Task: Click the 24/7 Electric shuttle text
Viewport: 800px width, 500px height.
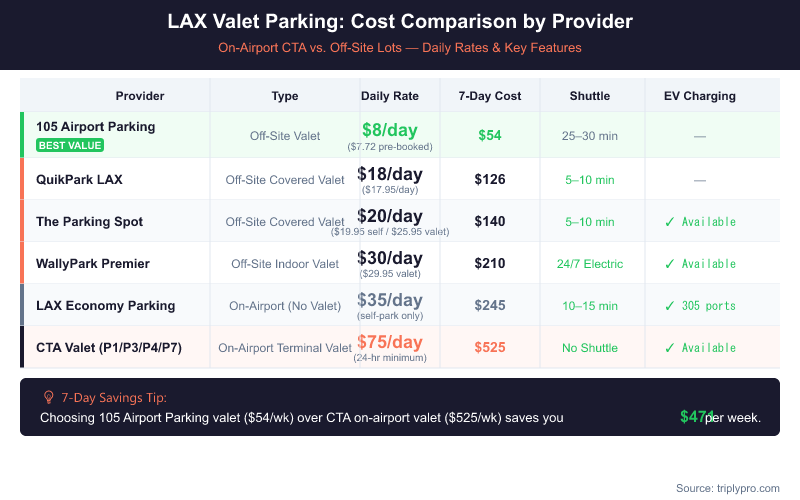Action: click(x=590, y=264)
